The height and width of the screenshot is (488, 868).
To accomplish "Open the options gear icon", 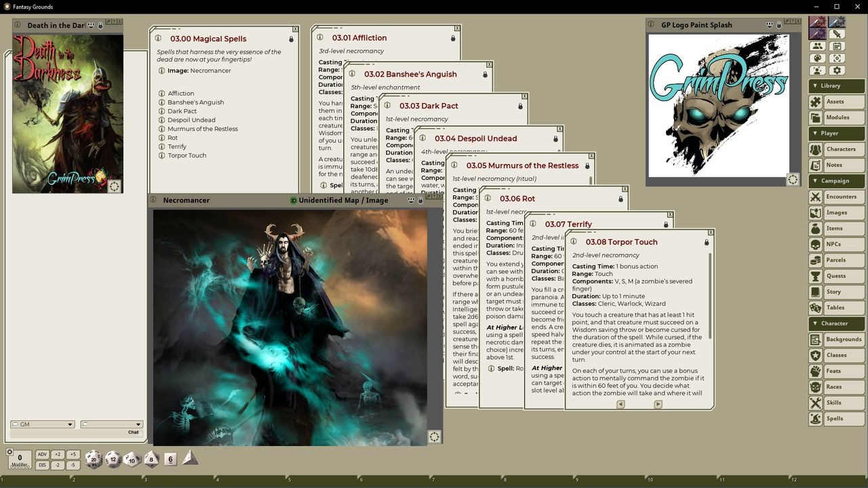I will click(837, 70).
